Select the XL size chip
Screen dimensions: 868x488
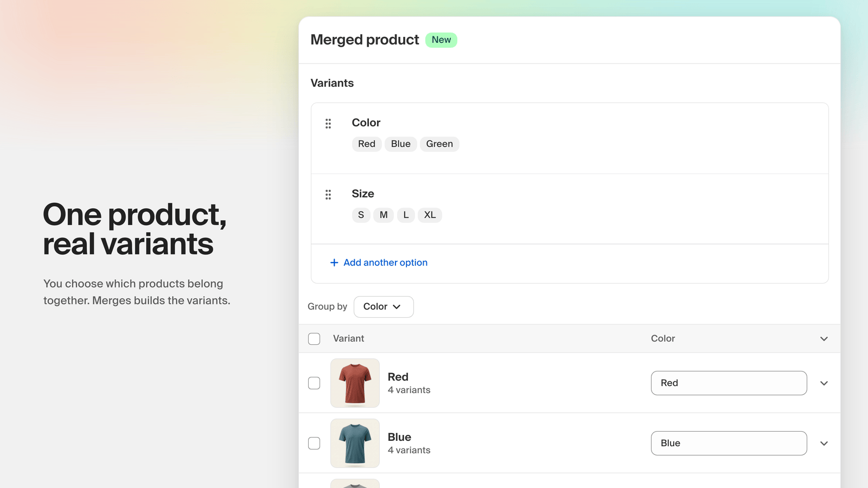[x=430, y=215]
